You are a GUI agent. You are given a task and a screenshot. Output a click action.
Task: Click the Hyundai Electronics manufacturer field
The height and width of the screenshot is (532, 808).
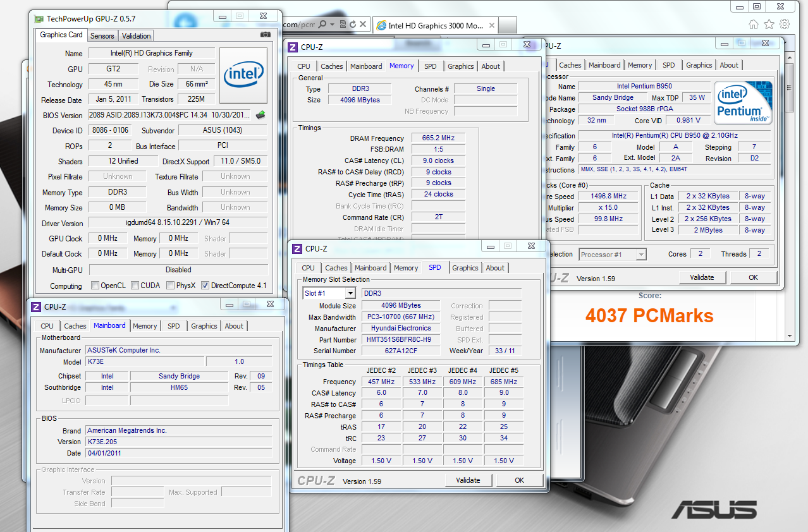click(401, 329)
